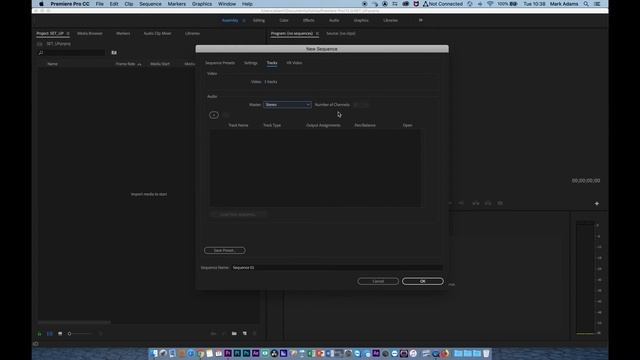
Task: Open the Edit menu
Action: point(114,4)
